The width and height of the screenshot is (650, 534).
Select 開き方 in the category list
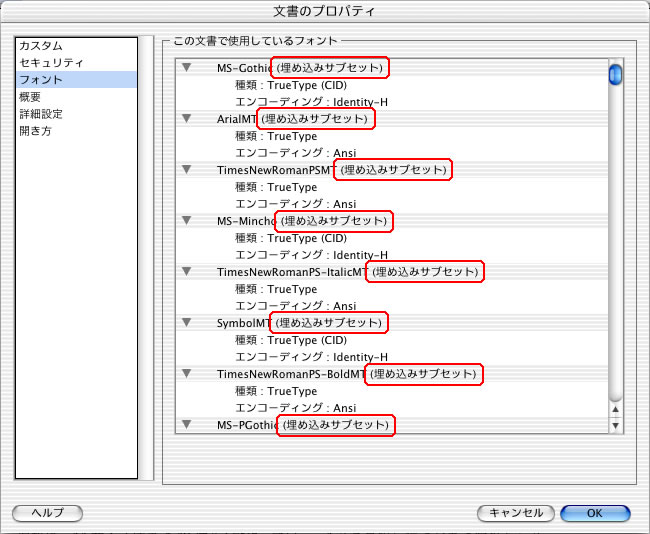pyautogui.click(x=76, y=131)
